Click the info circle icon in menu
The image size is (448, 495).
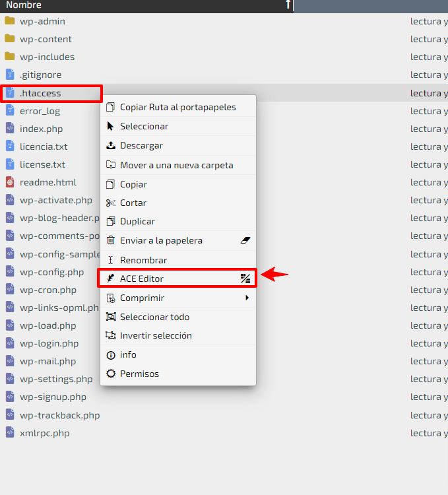pyautogui.click(x=111, y=355)
